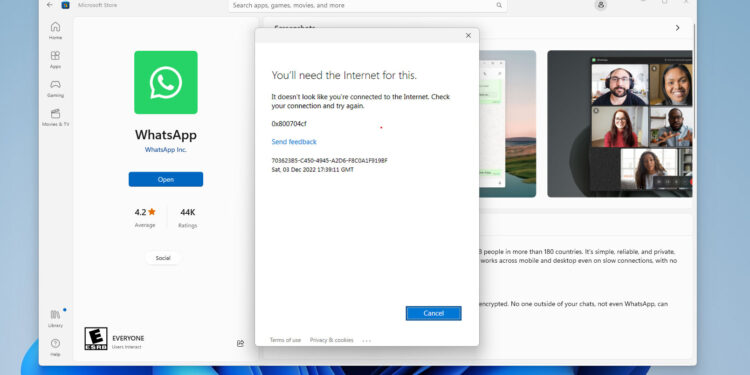
Task: Click the search magnifier icon
Action: point(499,5)
